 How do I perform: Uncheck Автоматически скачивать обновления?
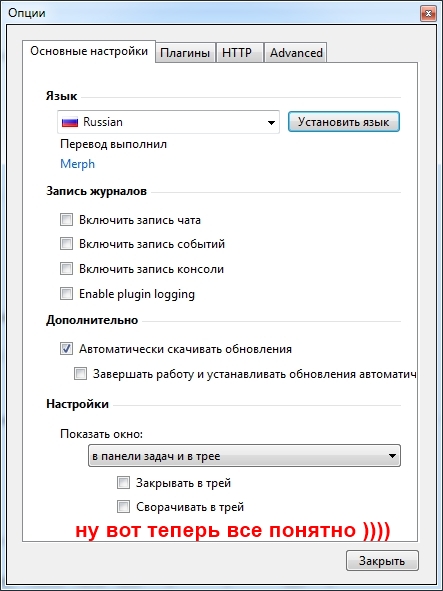pyautogui.click(x=66, y=349)
